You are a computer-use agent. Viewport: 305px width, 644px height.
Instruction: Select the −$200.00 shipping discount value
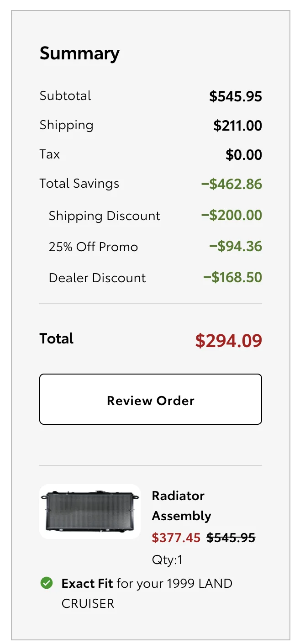click(232, 215)
